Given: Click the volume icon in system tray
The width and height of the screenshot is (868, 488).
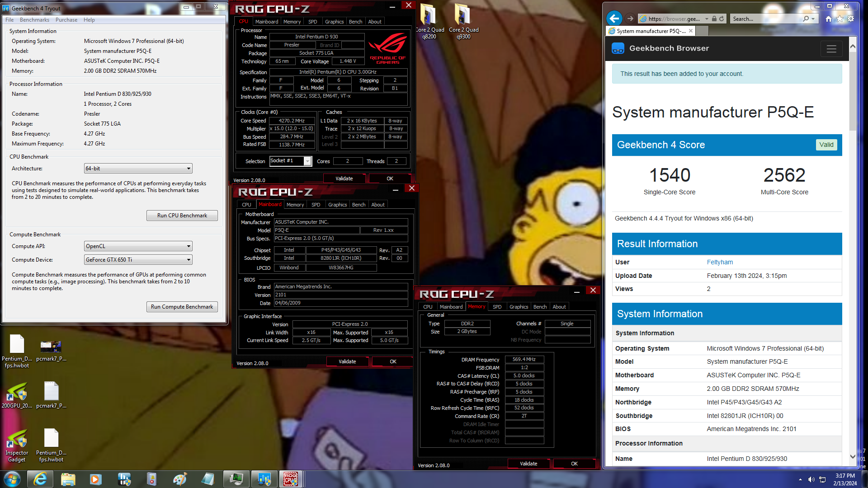Looking at the screenshot, I should click(811, 479).
